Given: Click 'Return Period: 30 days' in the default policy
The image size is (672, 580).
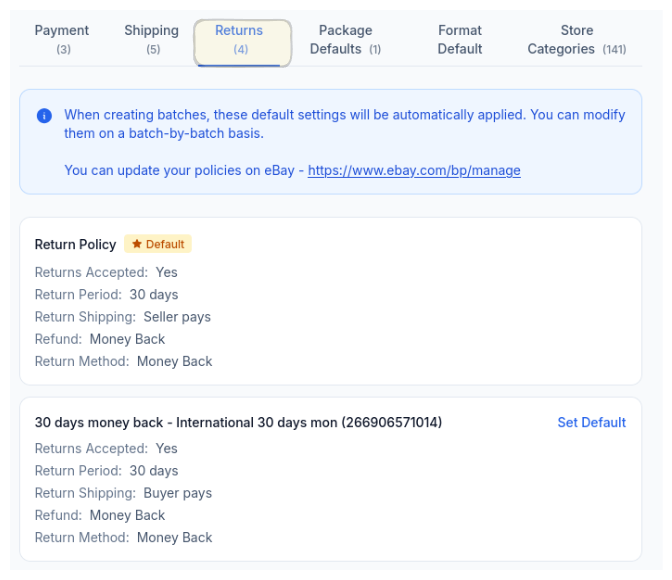Looking at the screenshot, I should (106, 295).
